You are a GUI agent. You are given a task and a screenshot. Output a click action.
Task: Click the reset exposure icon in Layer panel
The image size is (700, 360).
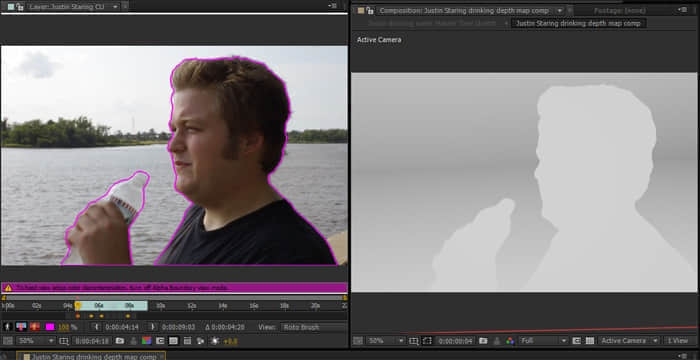tap(215, 341)
